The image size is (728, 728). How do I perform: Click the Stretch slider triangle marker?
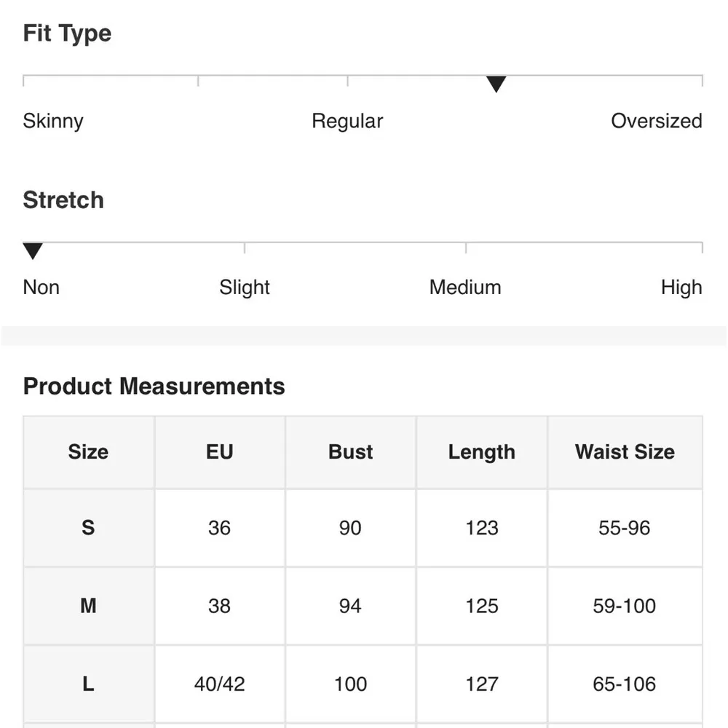point(33,252)
